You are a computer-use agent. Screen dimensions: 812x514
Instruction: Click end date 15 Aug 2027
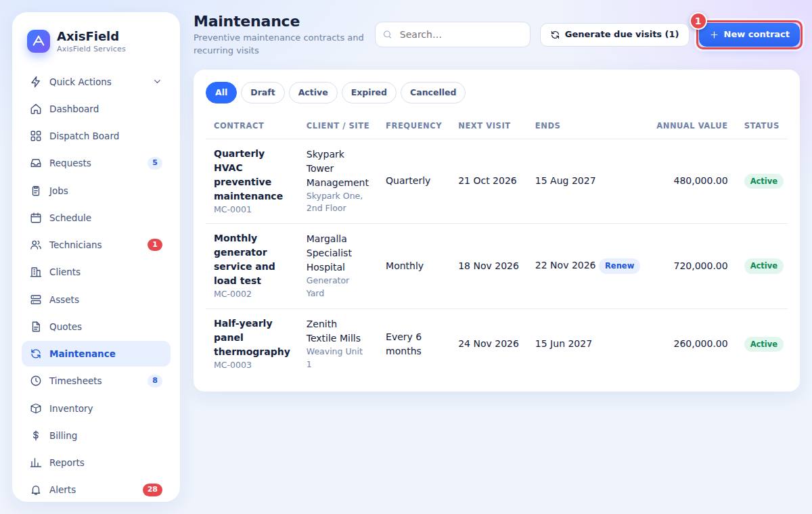coord(566,181)
